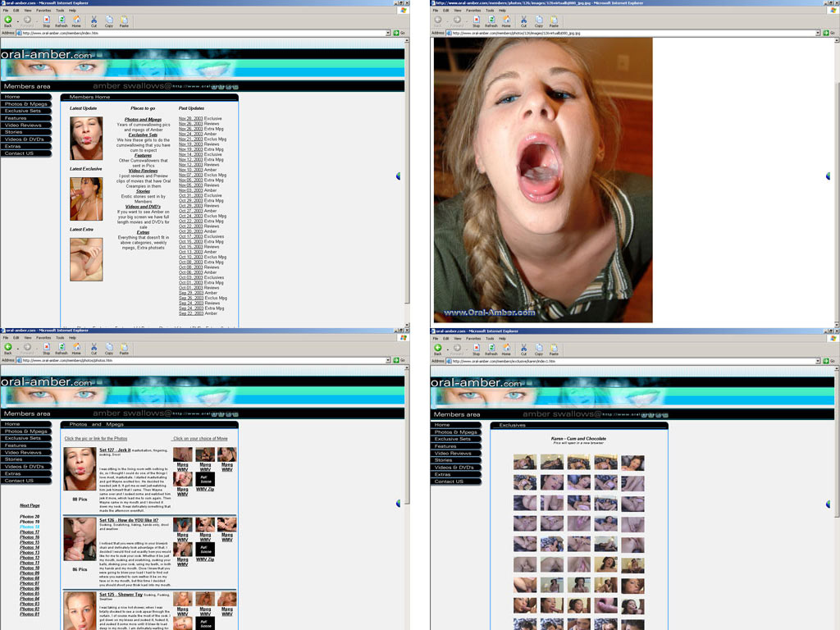Image resolution: width=840 pixels, height=630 pixels.
Task: Click Back icon in bottom-right browser window
Action: click(x=438, y=349)
